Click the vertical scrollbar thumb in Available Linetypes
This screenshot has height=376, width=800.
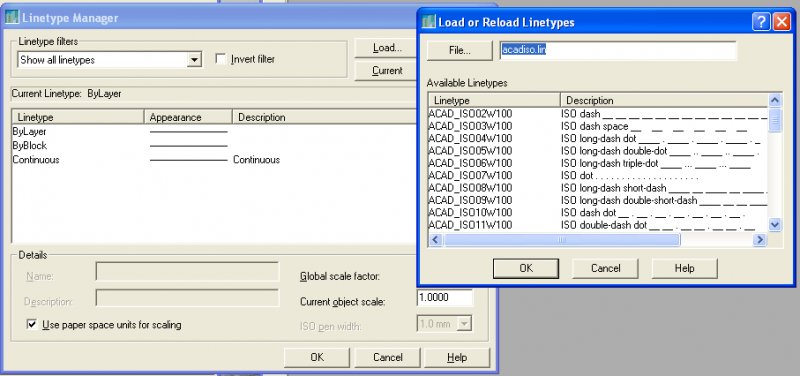(x=774, y=120)
